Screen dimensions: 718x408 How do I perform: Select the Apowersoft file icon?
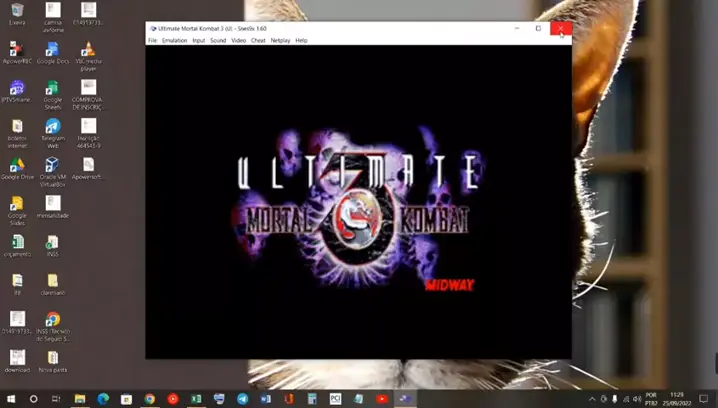tap(88, 168)
